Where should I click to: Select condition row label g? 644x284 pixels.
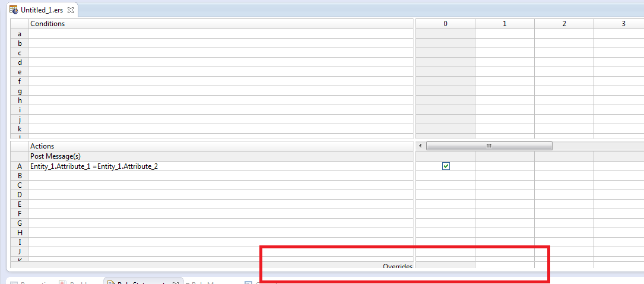[x=20, y=91]
